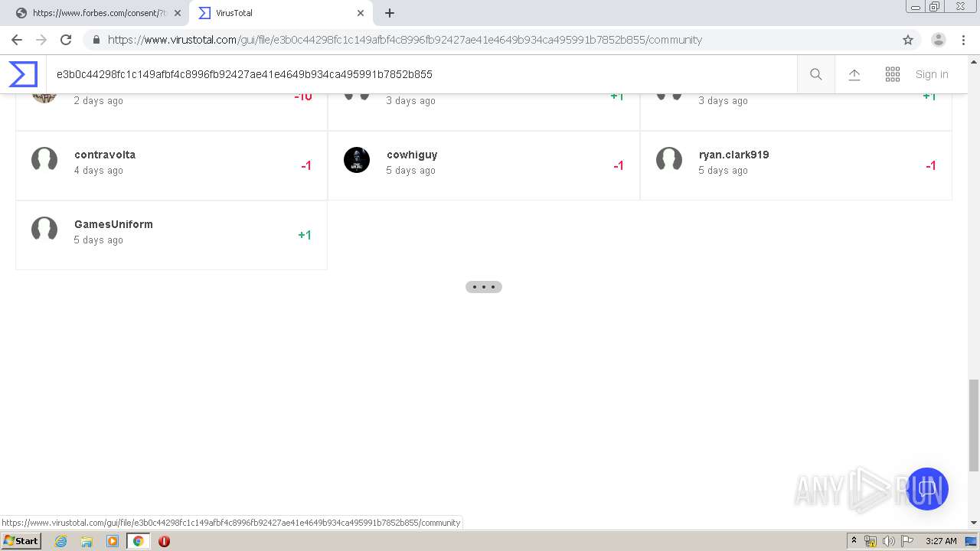The height and width of the screenshot is (551, 980).
Task: Open Windows Media Player taskbar icon
Action: (113, 541)
